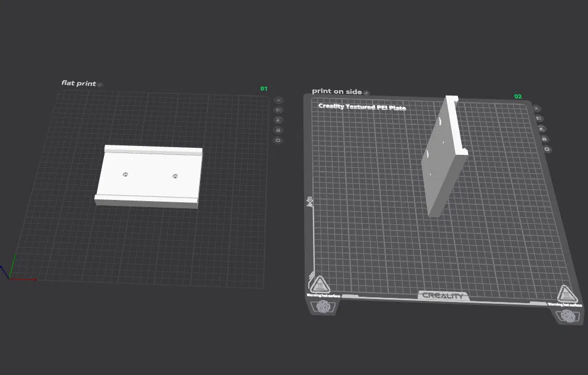588x375 pixels.
Task: Remove all objects from plate 02
Action: [x=537, y=109]
